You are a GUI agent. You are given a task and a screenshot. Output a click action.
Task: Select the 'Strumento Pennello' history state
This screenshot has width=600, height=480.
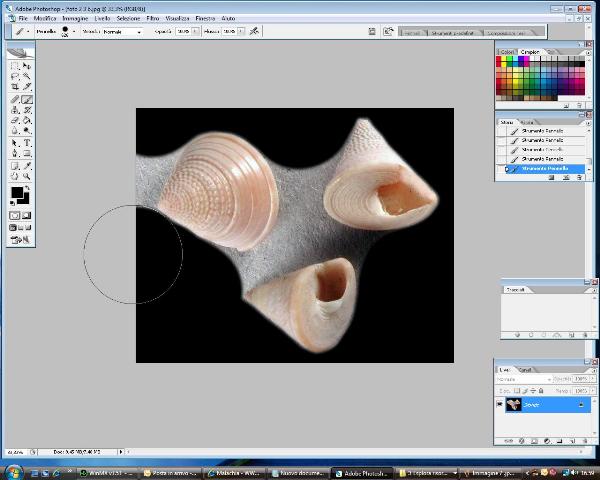coord(545,168)
